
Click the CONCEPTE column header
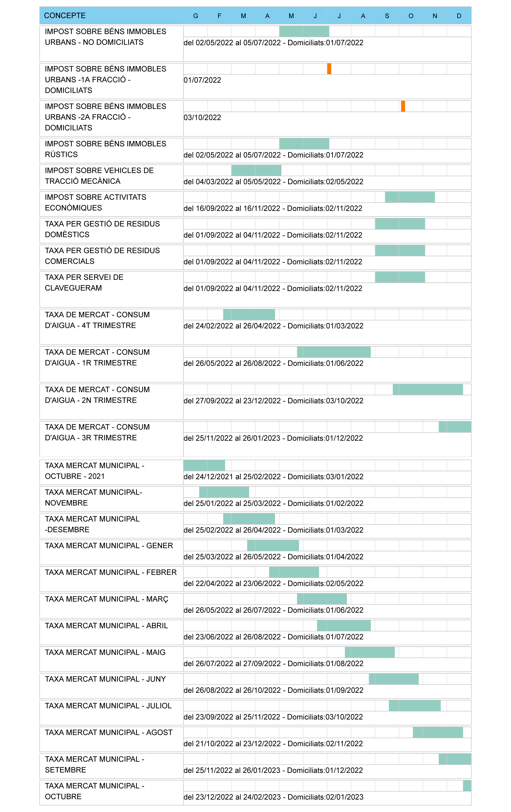(x=65, y=15)
